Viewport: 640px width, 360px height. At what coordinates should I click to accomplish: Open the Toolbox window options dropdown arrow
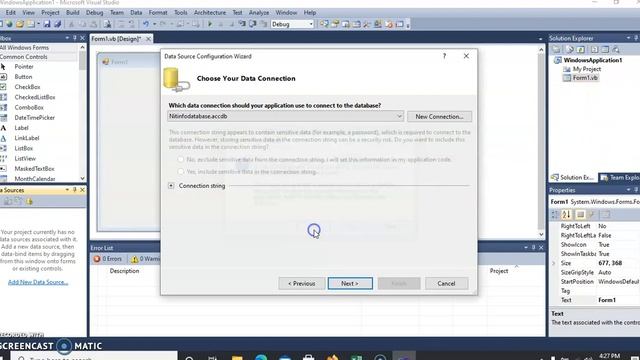[x=67, y=38]
